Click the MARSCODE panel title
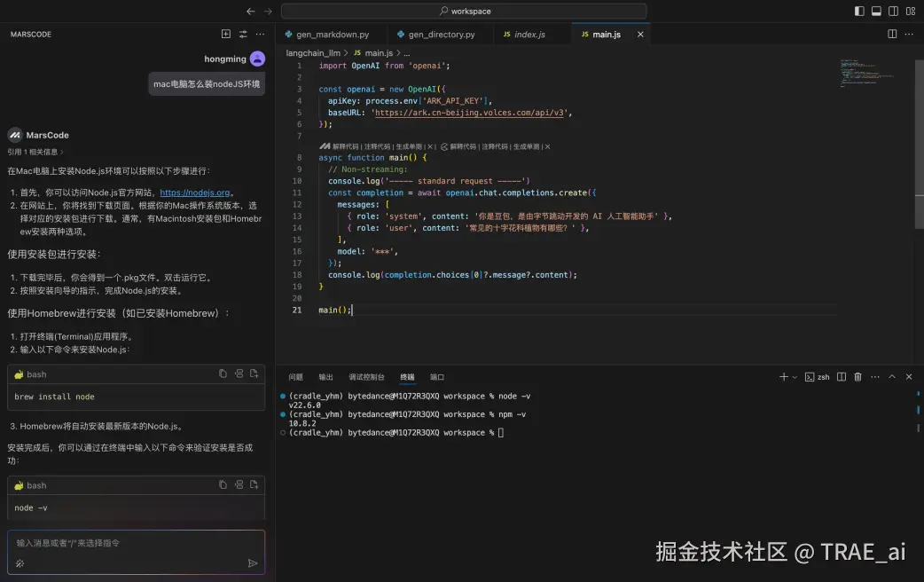This screenshot has height=582, width=924. point(31,35)
